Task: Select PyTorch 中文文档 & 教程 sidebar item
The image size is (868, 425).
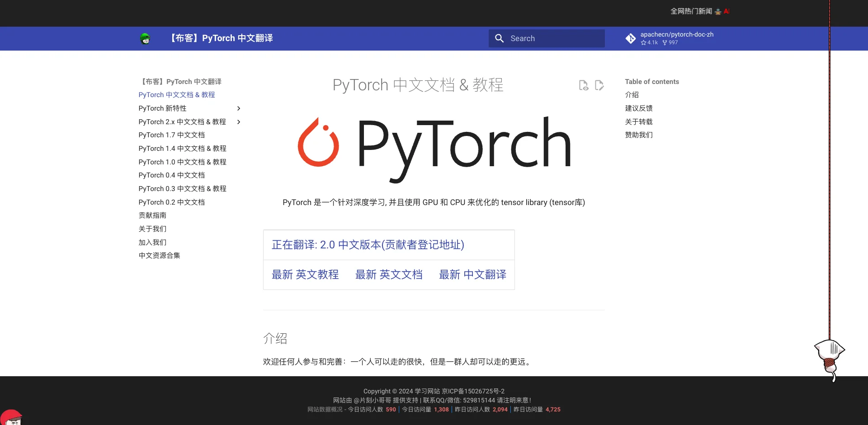Action: pyautogui.click(x=177, y=95)
